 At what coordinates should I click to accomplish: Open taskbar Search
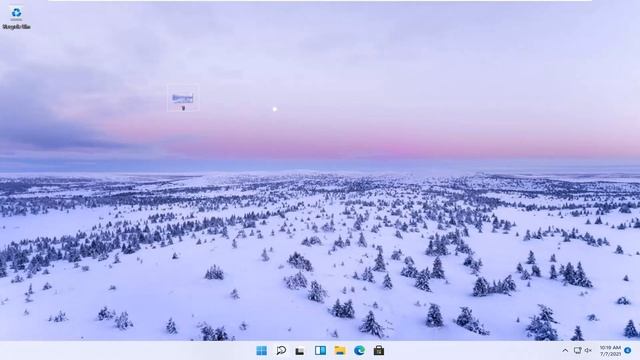pyautogui.click(x=281, y=351)
